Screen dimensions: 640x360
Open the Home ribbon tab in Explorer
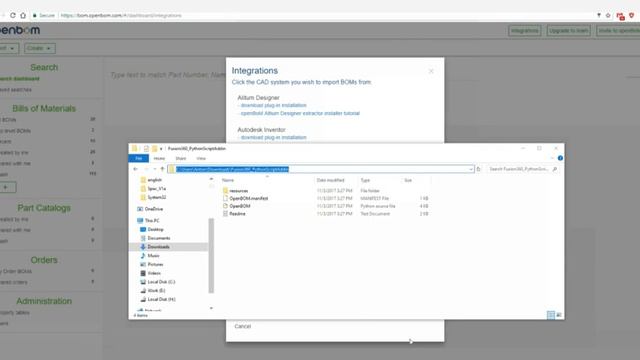point(159,158)
